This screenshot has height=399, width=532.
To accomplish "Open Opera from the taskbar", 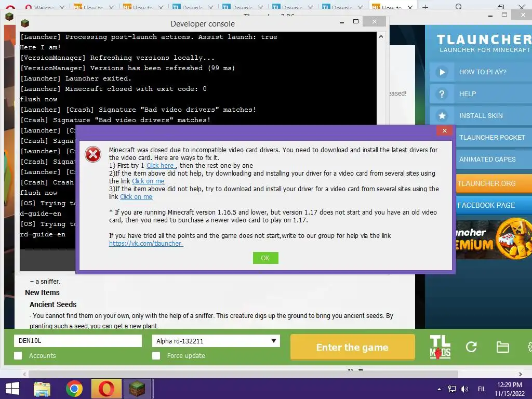I will click(x=106, y=389).
